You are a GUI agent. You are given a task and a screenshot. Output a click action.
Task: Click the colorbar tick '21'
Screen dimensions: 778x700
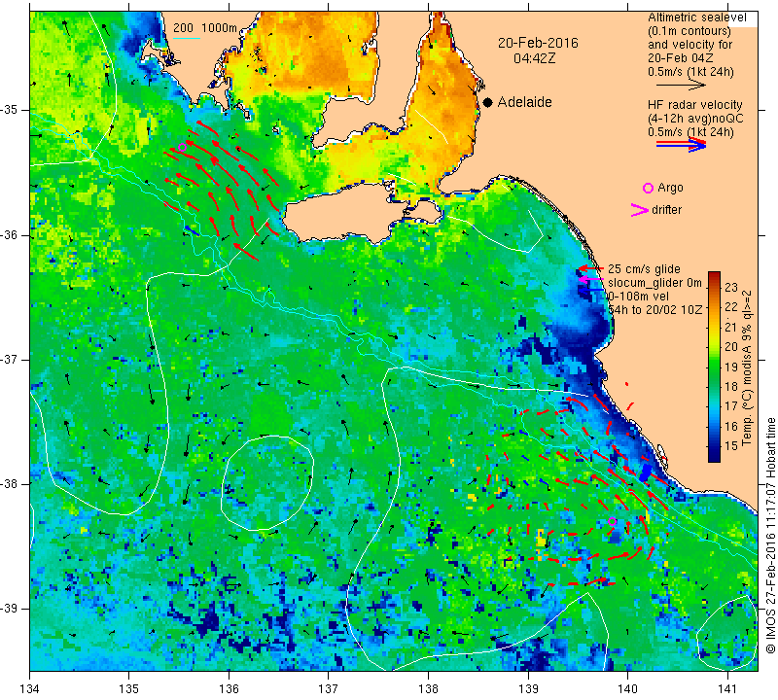(731, 327)
